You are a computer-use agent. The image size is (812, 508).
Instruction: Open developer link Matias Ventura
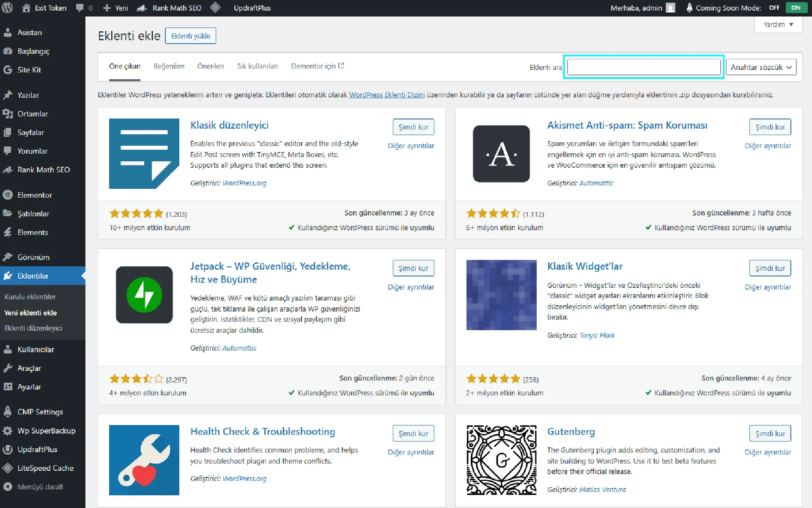(602, 489)
